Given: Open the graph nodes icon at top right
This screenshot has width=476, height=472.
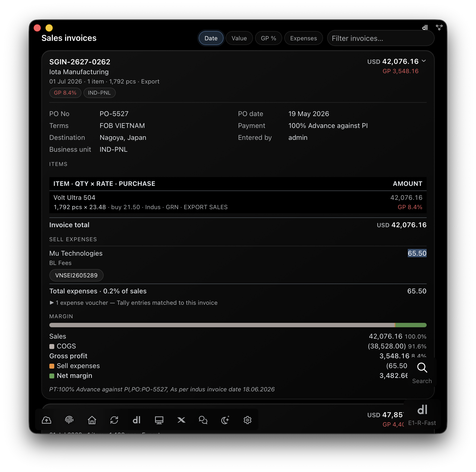Looking at the screenshot, I should coord(439,27).
